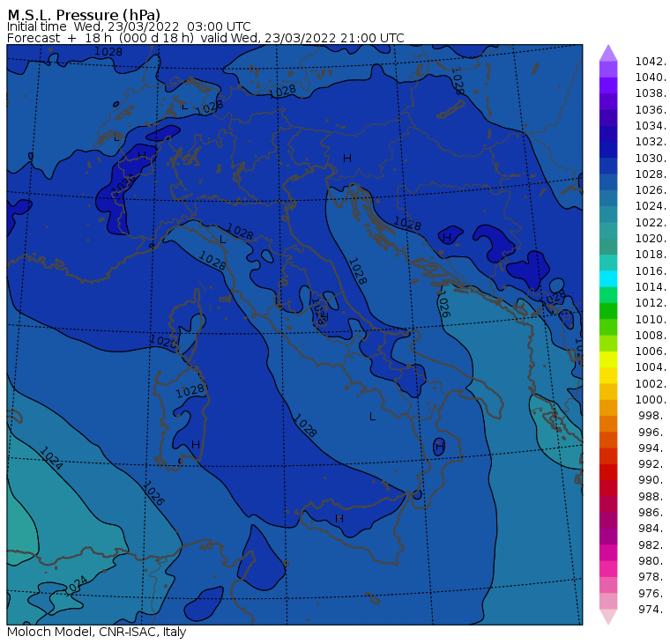The width and height of the screenshot is (670, 644).
Task: Select the 1030 legend label
Action: (651, 158)
